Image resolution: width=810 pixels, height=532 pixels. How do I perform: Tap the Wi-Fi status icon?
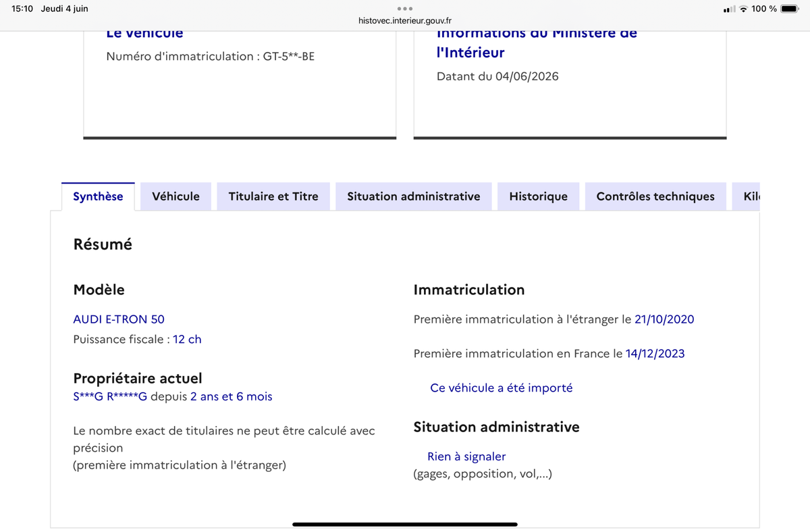click(x=743, y=9)
